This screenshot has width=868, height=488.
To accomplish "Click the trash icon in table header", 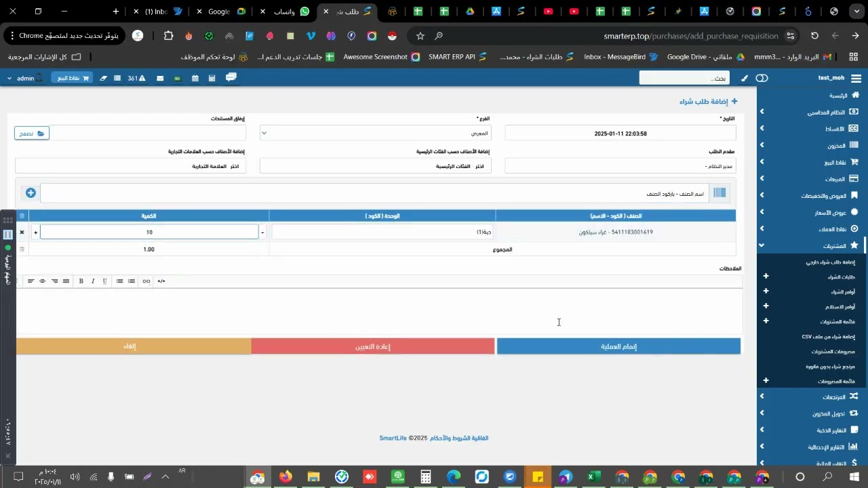I will point(22,216).
